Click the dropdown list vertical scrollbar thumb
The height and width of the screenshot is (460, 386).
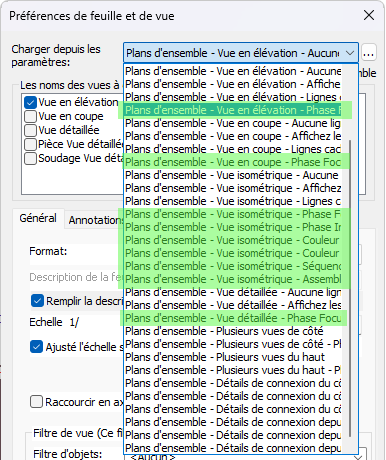350,288
